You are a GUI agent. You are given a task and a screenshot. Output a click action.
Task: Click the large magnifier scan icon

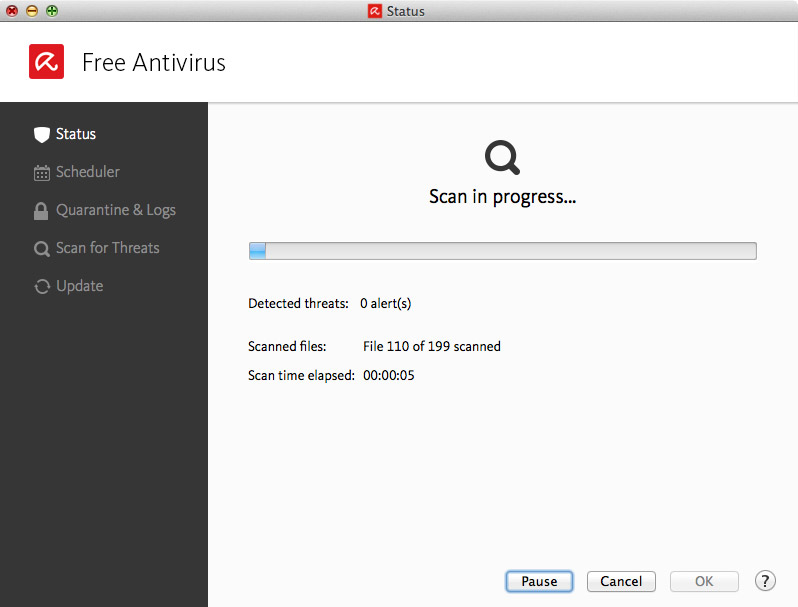pyautogui.click(x=502, y=157)
